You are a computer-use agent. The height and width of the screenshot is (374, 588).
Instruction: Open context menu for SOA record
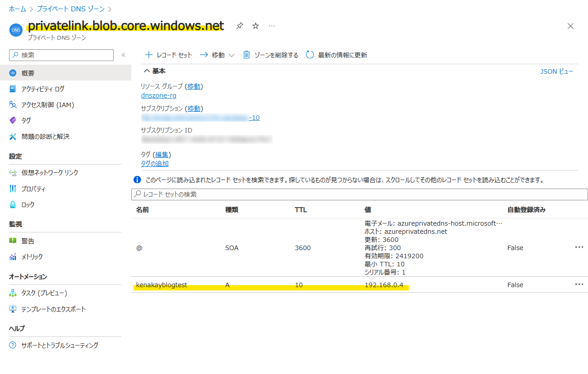coord(578,247)
